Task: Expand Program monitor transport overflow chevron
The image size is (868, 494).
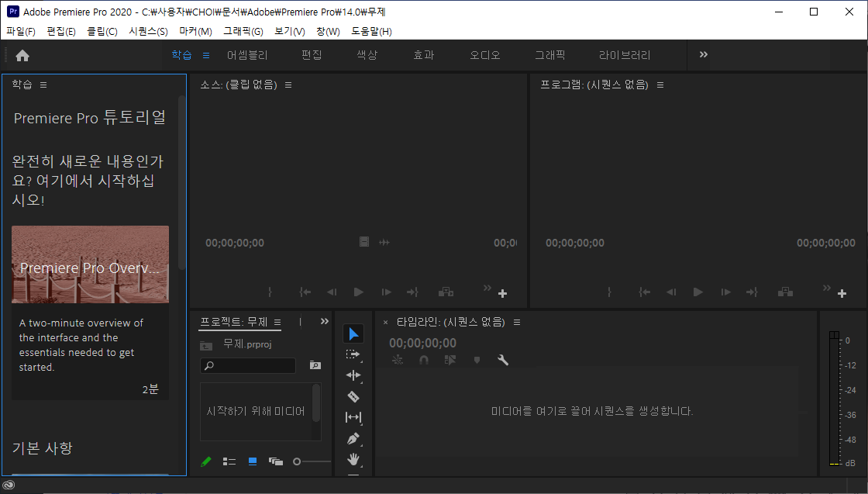Action: click(x=826, y=288)
